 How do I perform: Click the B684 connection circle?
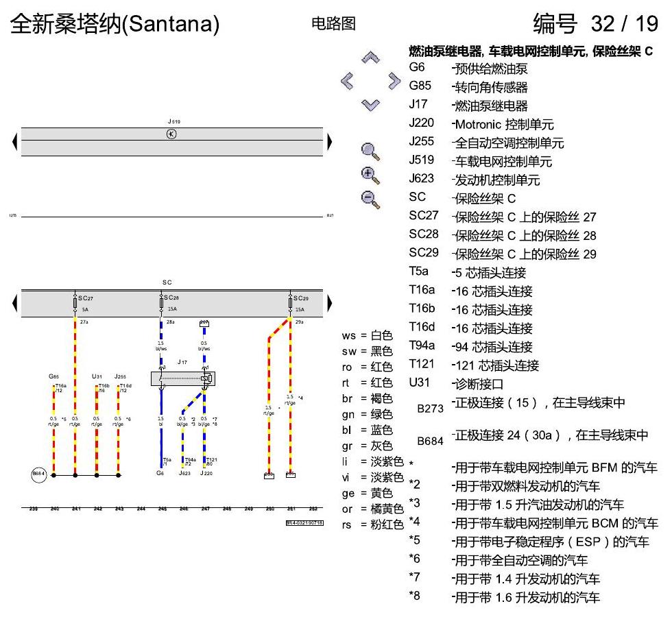[38, 474]
